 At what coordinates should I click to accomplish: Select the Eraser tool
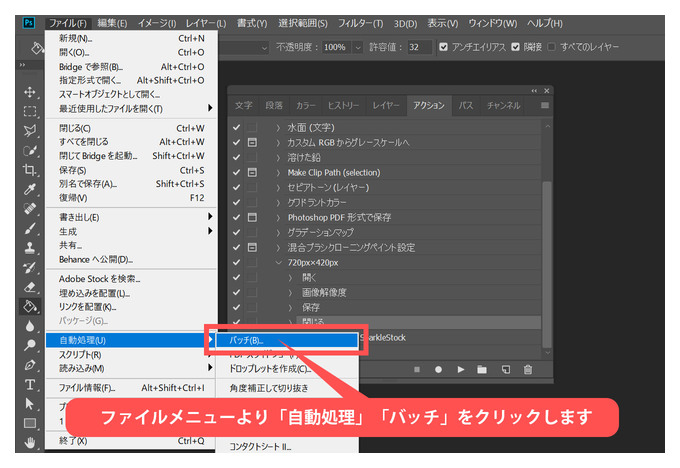point(29,287)
